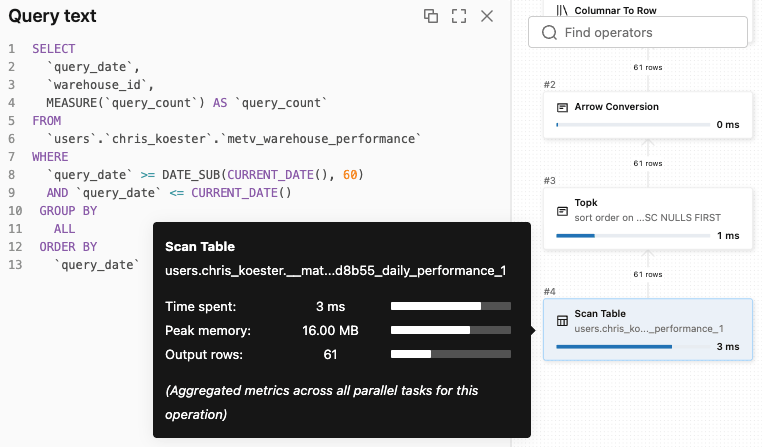The width and height of the screenshot is (762, 447).
Task: Click the FROM keyword on line 5
Action: click(47, 120)
